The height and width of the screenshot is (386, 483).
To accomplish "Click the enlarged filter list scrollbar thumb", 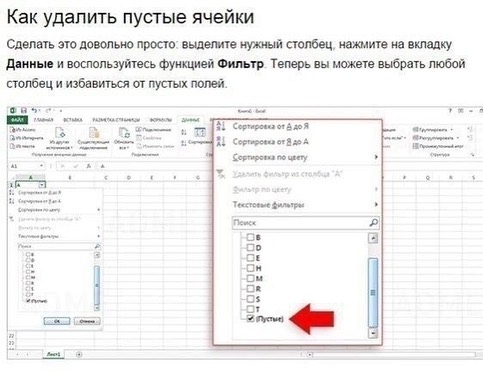I will 373,292.
